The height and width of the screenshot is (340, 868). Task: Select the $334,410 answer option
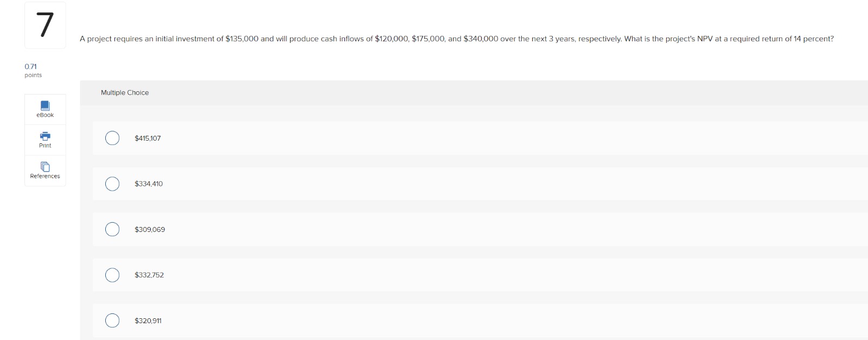coord(112,184)
